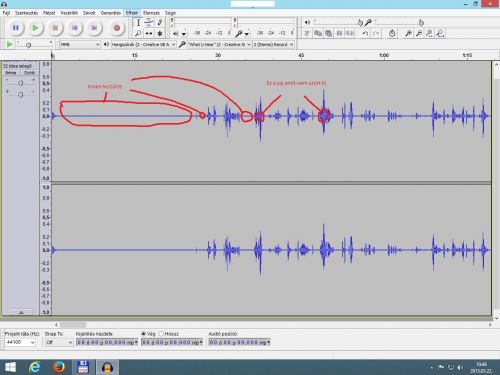Image resolution: width=500 pixels, height=375 pixels.
Task: Start playback with the green Play button
Action: point(35,28)
